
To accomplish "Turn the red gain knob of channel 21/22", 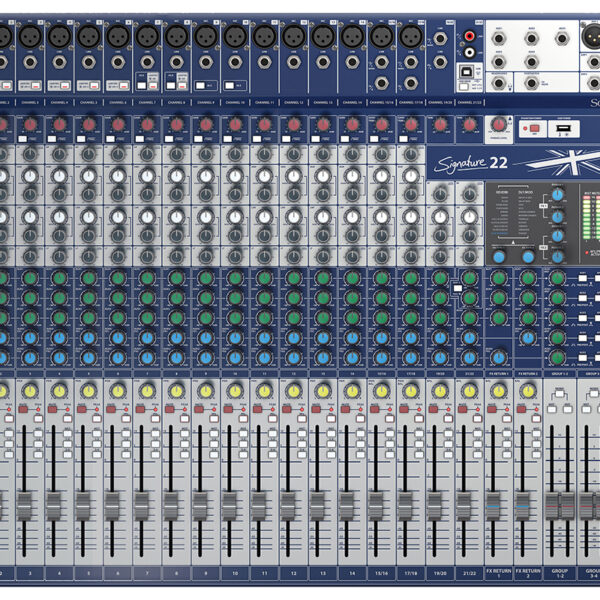I will click(470, 124).
